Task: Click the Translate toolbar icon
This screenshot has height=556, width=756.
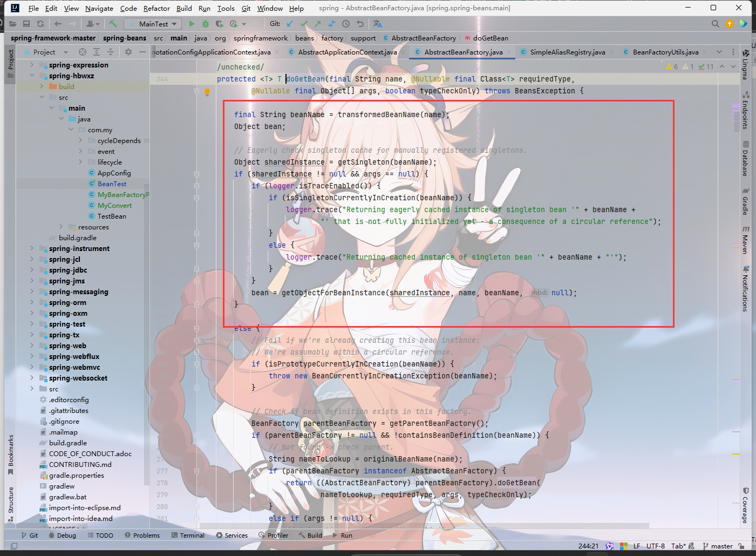Action: [377, 24]
